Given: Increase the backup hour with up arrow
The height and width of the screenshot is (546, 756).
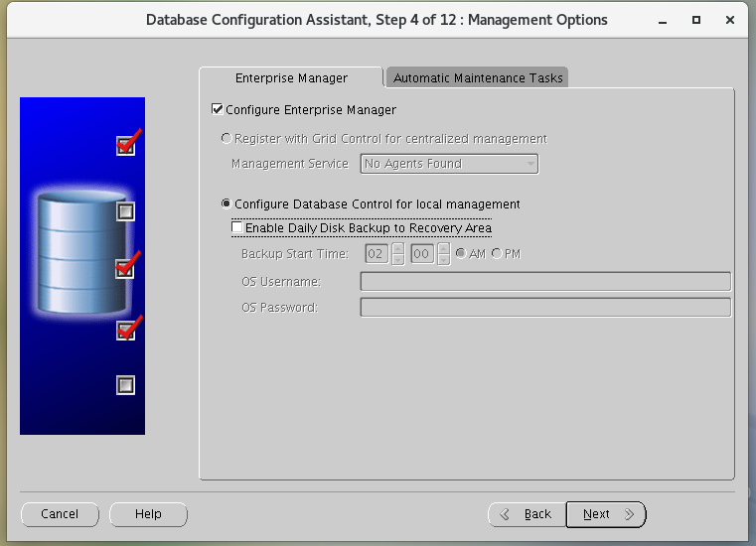Looking at the screenshot, I should pos(397,248).
